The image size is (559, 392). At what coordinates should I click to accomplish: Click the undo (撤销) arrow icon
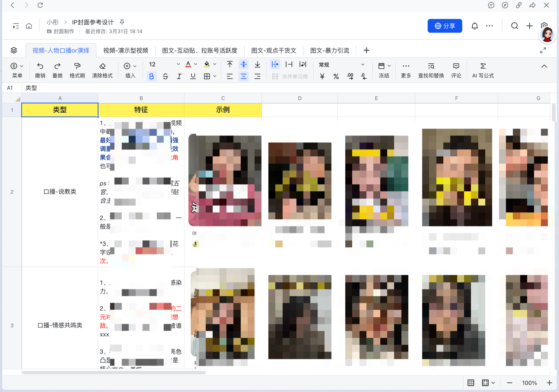[40, 66]
